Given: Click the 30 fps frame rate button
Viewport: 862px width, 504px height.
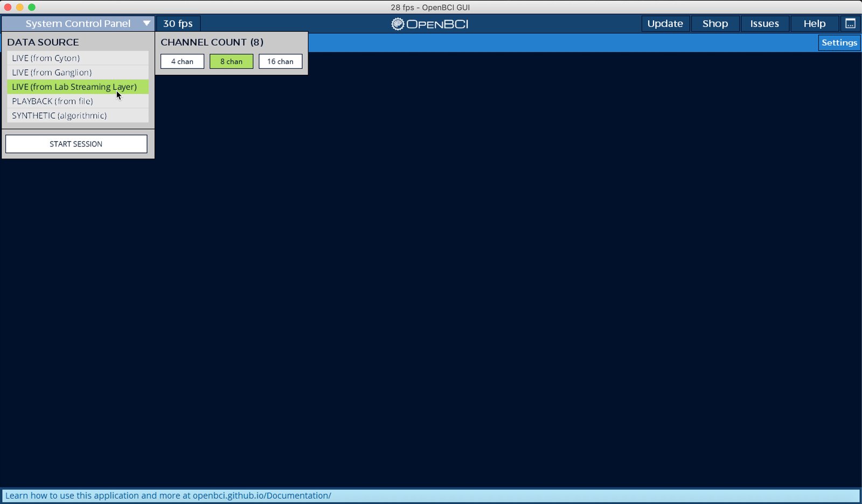Looking at the screenshot, I should tap(178, 24).
